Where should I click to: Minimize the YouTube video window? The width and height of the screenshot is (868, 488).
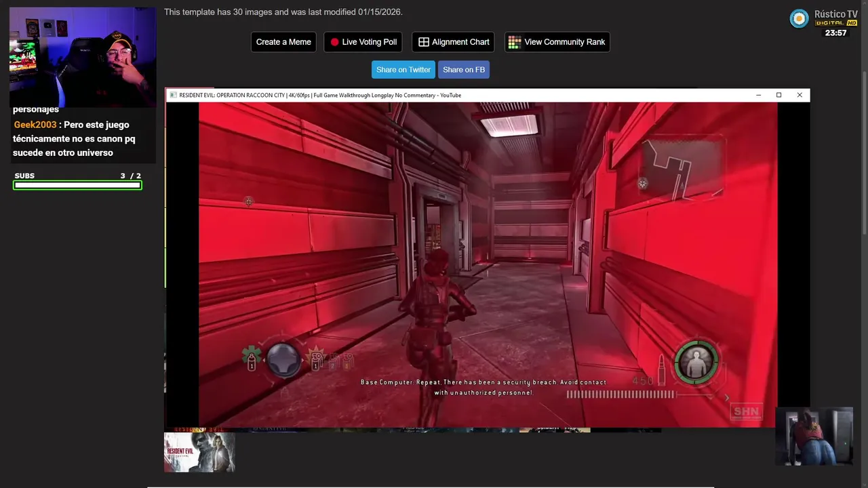pyautogui.click(x=758, y=96)
